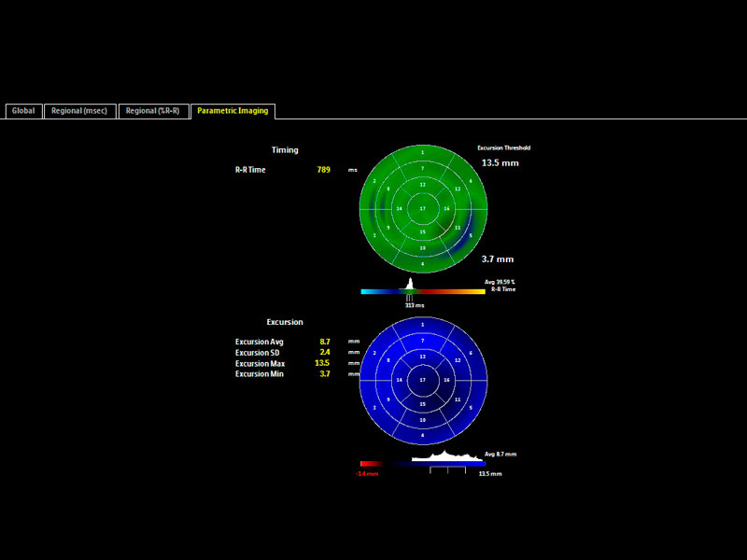This screenshot has width=747, height=560.
Task: Click the Timing section heading
Action: pos(285,150)
